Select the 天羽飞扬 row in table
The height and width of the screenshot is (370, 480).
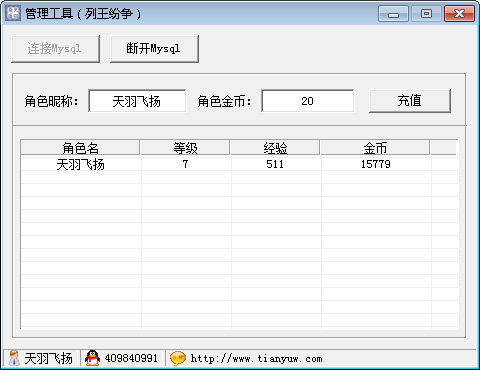pyautogui.click(x=239, y=164)
